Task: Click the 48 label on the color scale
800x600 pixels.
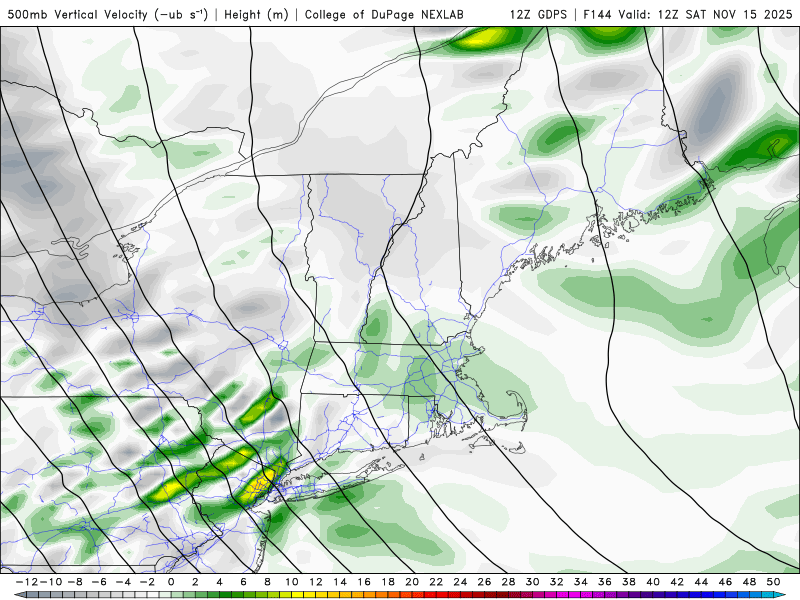Action: [x=749, y=582]
